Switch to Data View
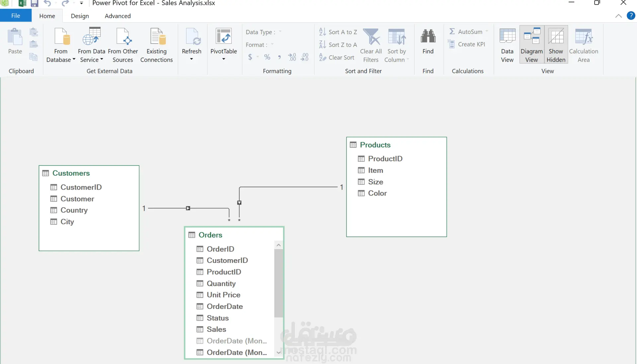This screenshot has height=364, width=637. (x=507, y=45)
